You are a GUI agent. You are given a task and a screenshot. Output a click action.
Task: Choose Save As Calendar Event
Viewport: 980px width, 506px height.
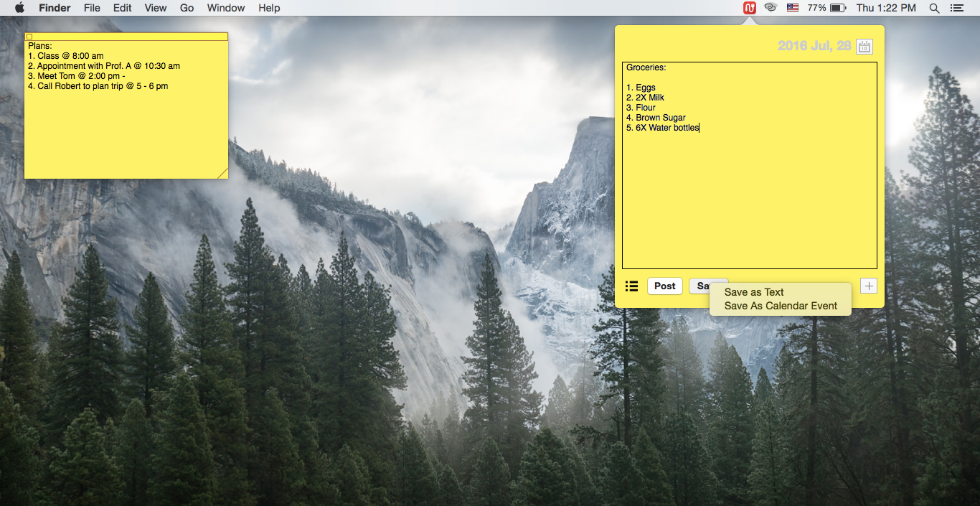[x=781, y=306]
